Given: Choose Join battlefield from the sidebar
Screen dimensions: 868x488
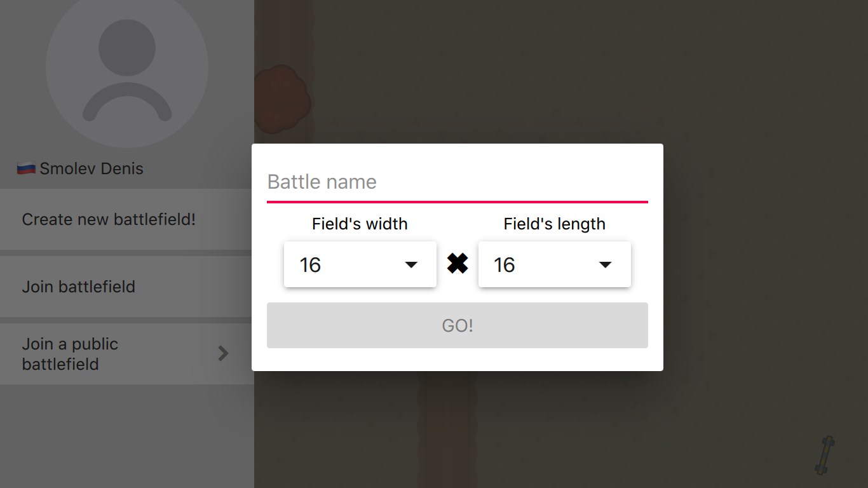Looking at the screenshot, I should tap(79, 287).
